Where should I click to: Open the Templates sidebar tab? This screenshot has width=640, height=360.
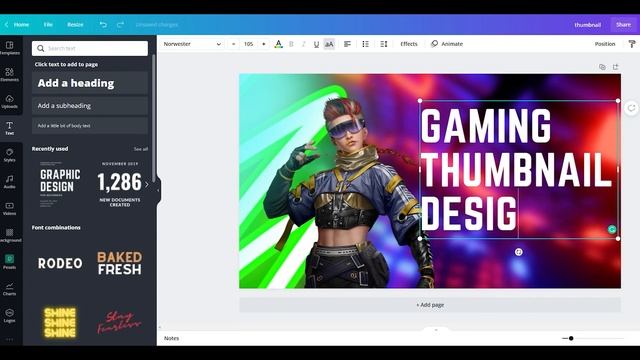tap(10, 48)
